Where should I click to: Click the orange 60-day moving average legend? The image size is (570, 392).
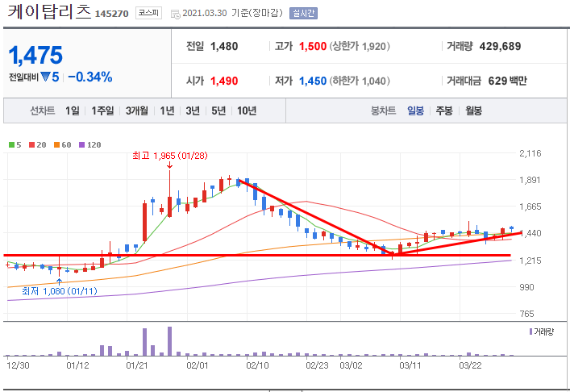pos(63,144)
